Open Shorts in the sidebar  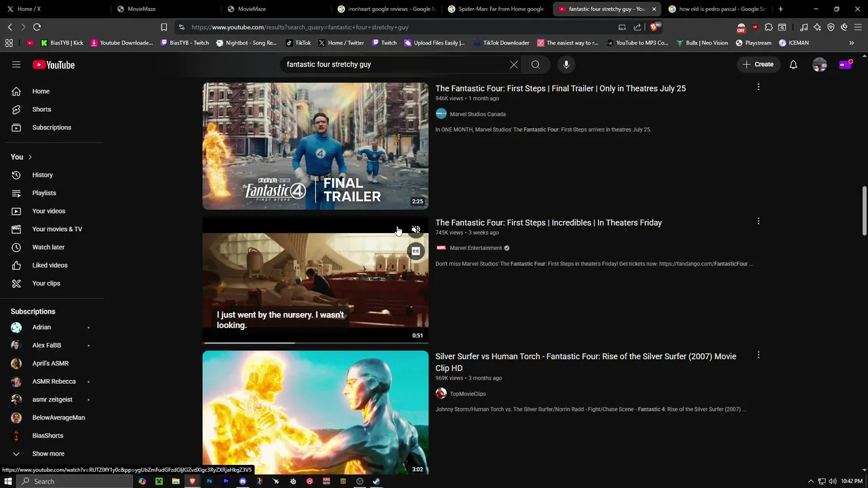point(42,109)
